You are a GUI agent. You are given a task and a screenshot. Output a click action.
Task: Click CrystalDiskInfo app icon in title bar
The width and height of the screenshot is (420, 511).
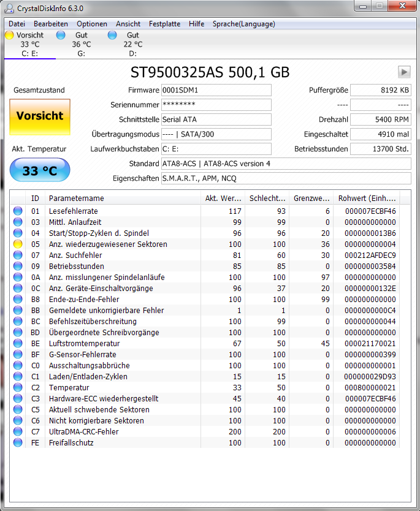(x=9, y=8)
